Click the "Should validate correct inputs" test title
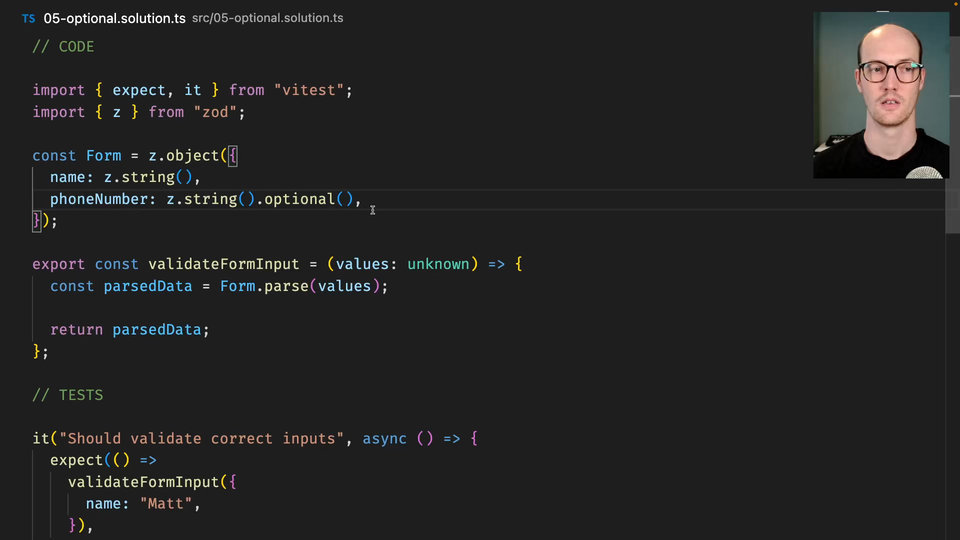The width and height of the screenshot is (960, 540). pyautogui.click(x=201, y=438)
